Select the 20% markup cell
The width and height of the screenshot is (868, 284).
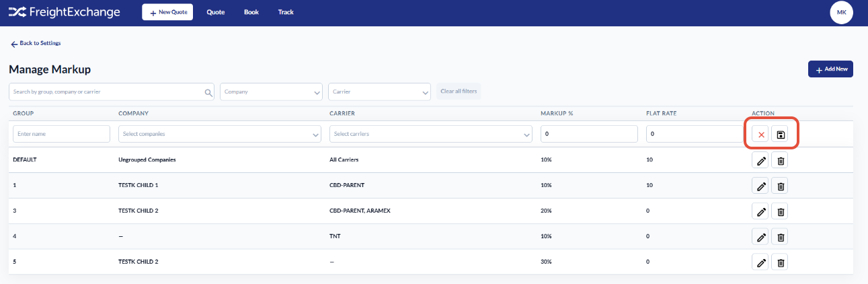click(x=545, y=212)
